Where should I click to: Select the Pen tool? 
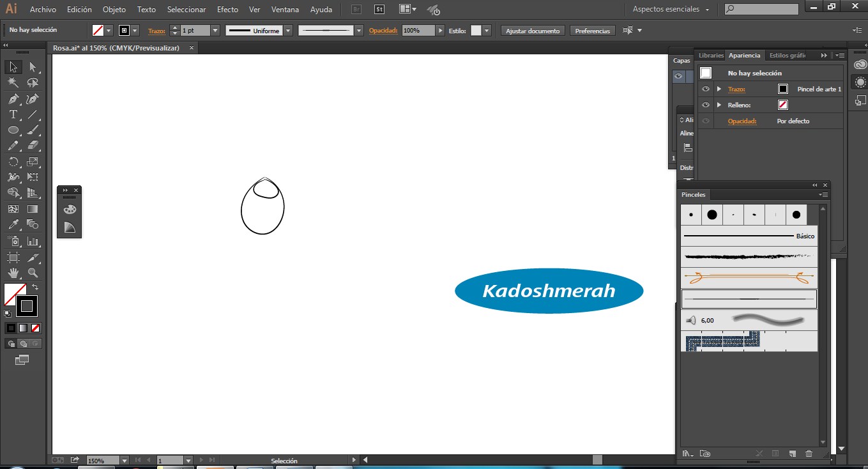13,98
